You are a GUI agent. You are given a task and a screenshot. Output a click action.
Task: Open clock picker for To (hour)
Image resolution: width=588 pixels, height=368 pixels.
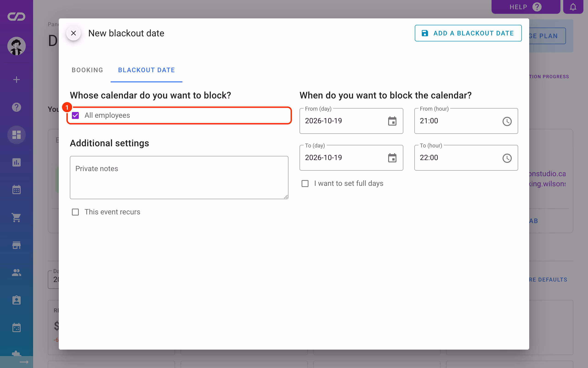[507, 158]
